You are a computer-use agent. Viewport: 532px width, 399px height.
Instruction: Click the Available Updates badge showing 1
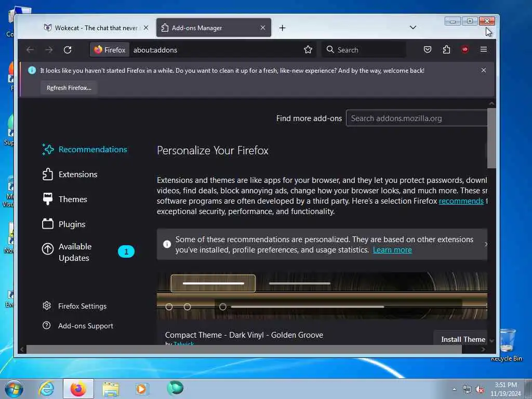(126, 251)
